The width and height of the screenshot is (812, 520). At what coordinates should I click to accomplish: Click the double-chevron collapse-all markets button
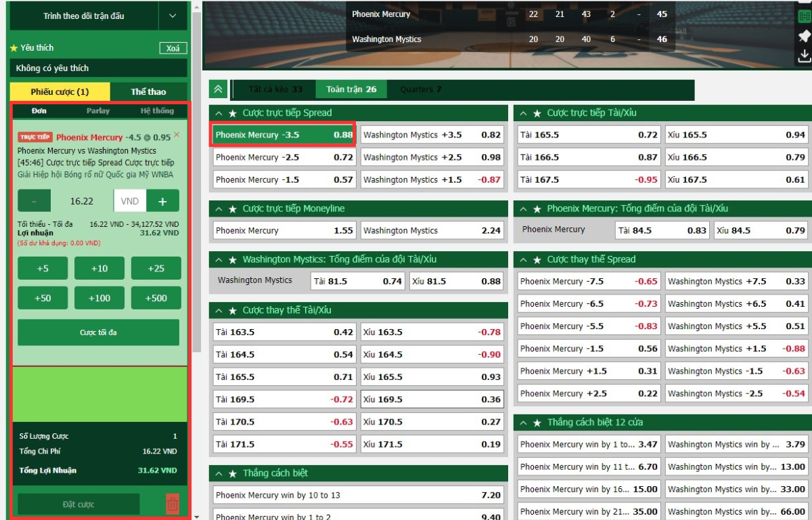click(x=218, y=89)
